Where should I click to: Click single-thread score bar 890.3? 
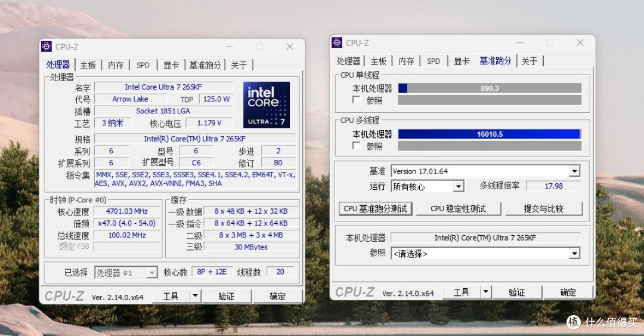coord(490,88)
